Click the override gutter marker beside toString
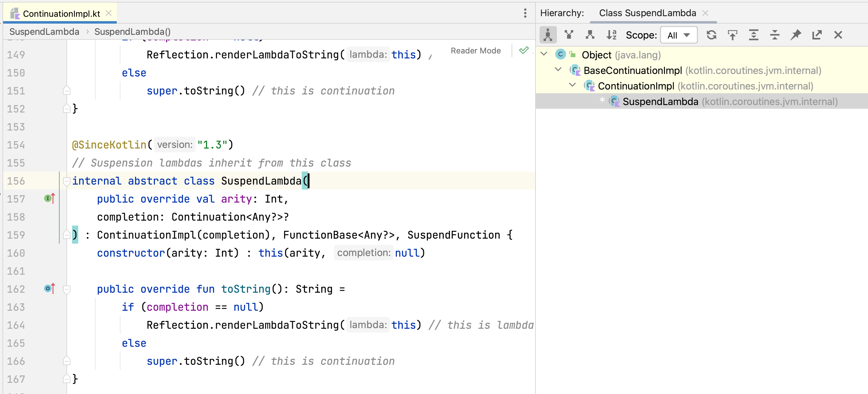Image resolution: width=868 pixels, height=394 pixels. (49, 289)
